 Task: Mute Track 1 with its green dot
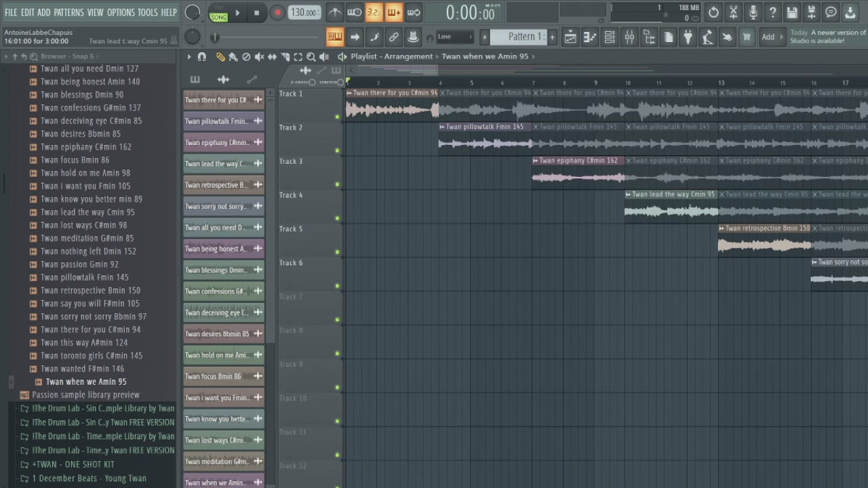point(337,117)
